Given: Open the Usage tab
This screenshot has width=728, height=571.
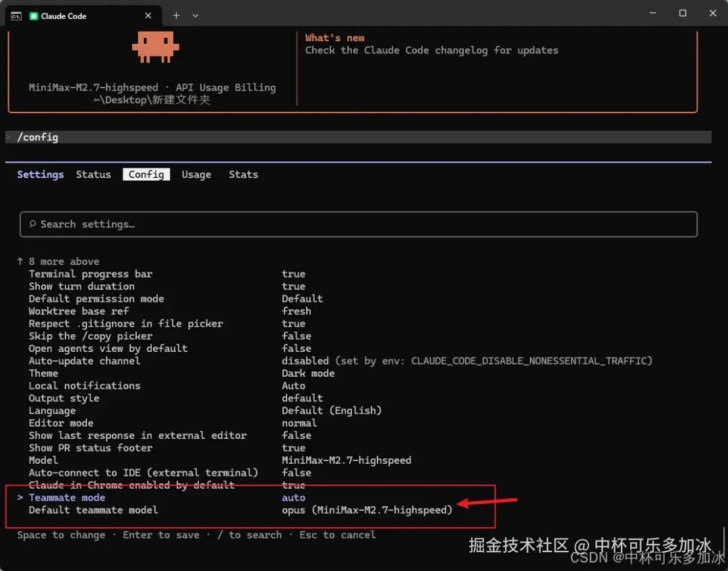Looking at the screenshot, I should [196, 175].
